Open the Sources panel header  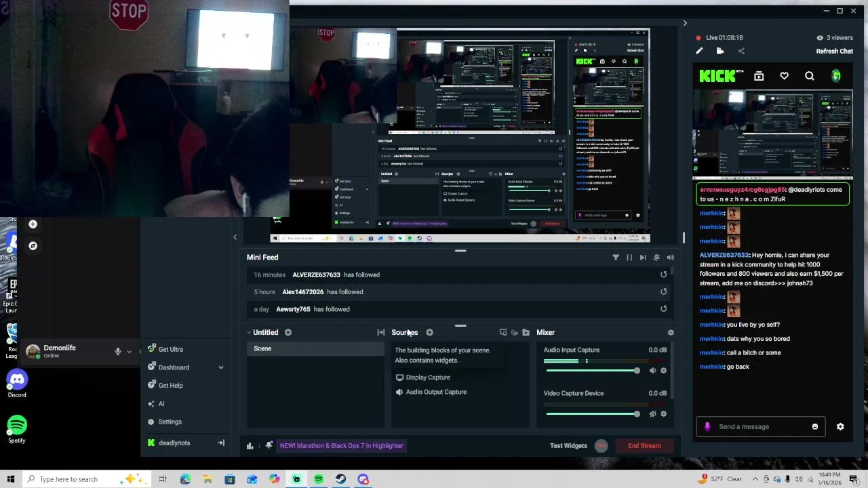point(404,332)
